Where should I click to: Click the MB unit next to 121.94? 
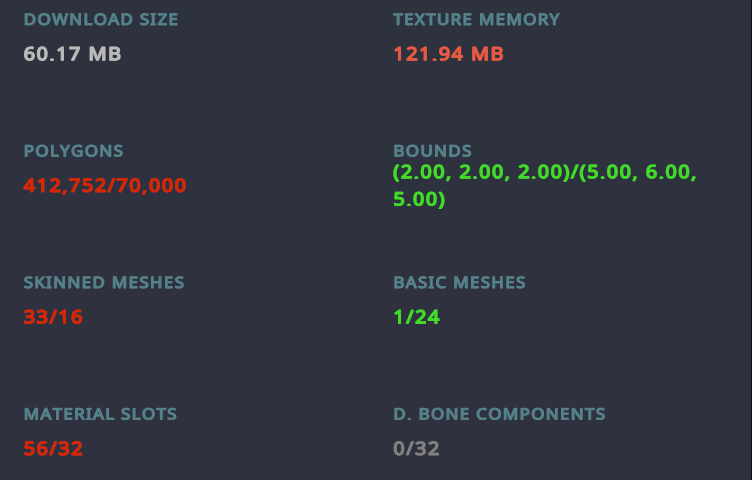487,54
